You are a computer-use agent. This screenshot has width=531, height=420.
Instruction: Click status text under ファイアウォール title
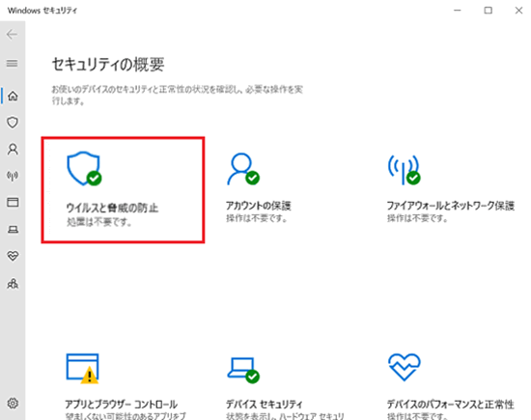pos(417,218)
